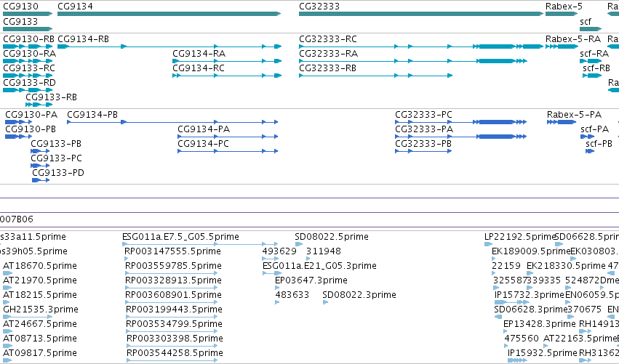Screen dimensions: 619x364
Task: Open EST RP003608901.5prime
Action: 173,295
